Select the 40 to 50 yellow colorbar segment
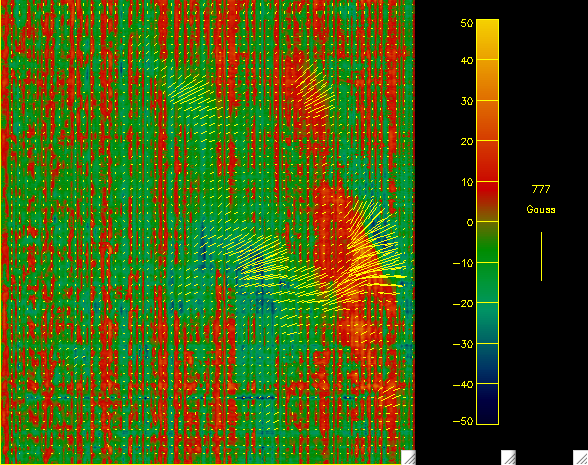This screenshot has width=588, height=465. (x=487, y=39)
